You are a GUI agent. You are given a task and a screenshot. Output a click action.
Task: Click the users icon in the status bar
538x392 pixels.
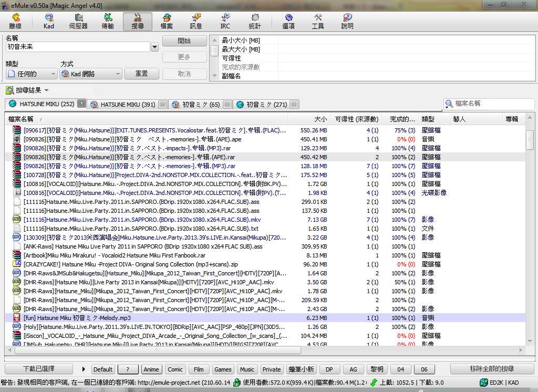[x=237, y=383]
